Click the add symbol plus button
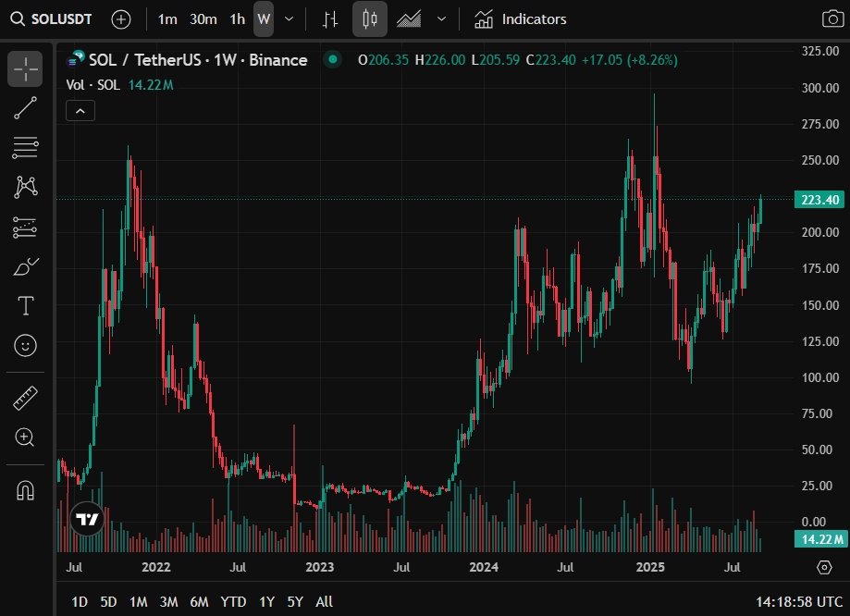This screenshot has height=616, width=850. [x=121, y=19]
